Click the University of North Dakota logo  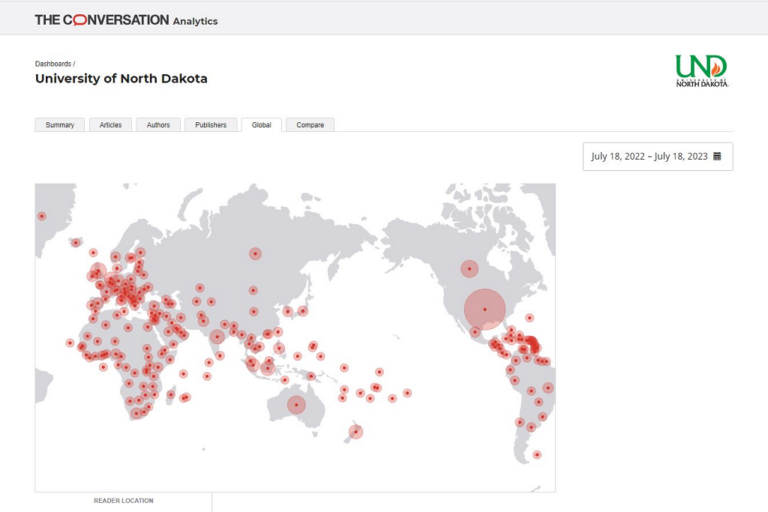[x=702, y=71]
